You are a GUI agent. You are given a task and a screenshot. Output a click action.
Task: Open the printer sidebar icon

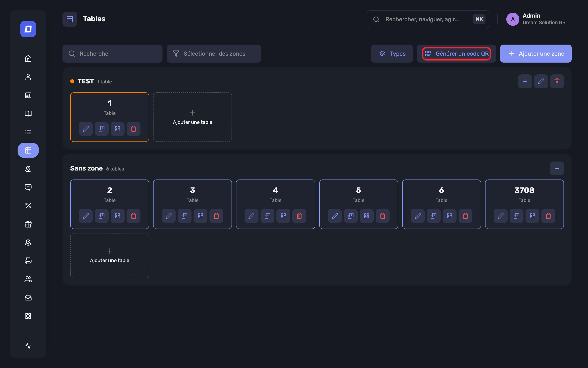[28, 261]
